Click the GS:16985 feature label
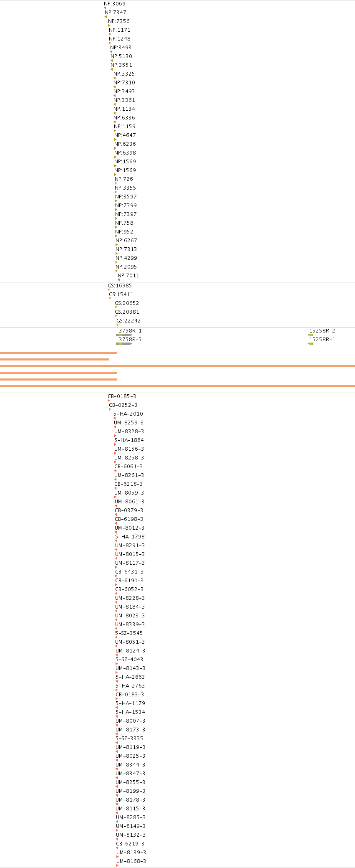This screenshot has width=355, height=868. pyautogui.click(x=120, y=286)
